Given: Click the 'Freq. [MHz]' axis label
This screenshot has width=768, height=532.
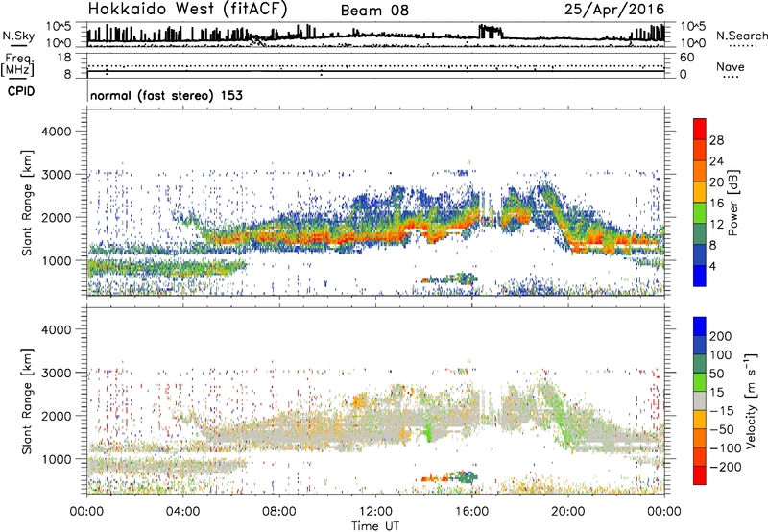Looking at the screenshot, I should [17, 64].
